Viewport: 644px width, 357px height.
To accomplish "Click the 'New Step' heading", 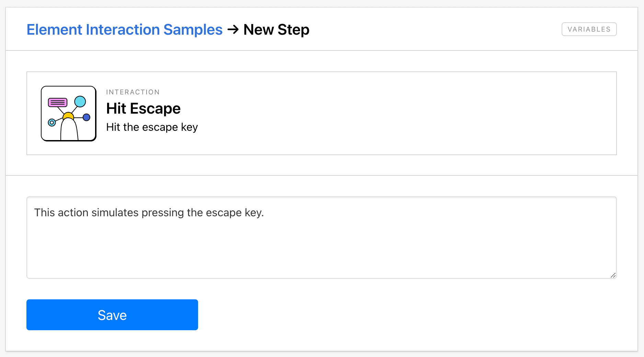I will (x=276, y=30).
